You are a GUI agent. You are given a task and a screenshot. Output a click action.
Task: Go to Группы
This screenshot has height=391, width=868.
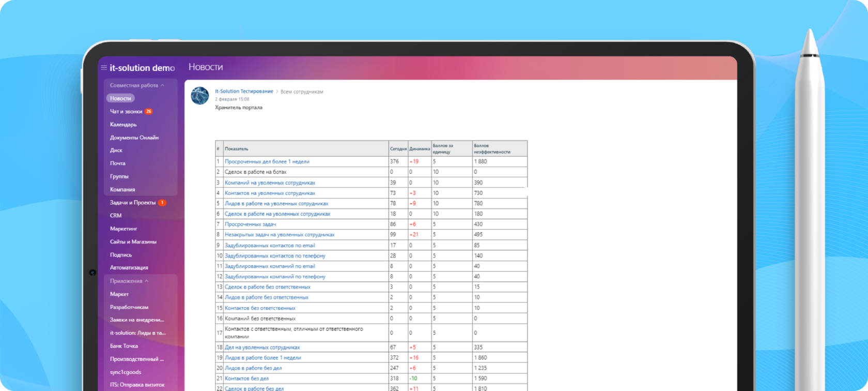pos(119,176)
